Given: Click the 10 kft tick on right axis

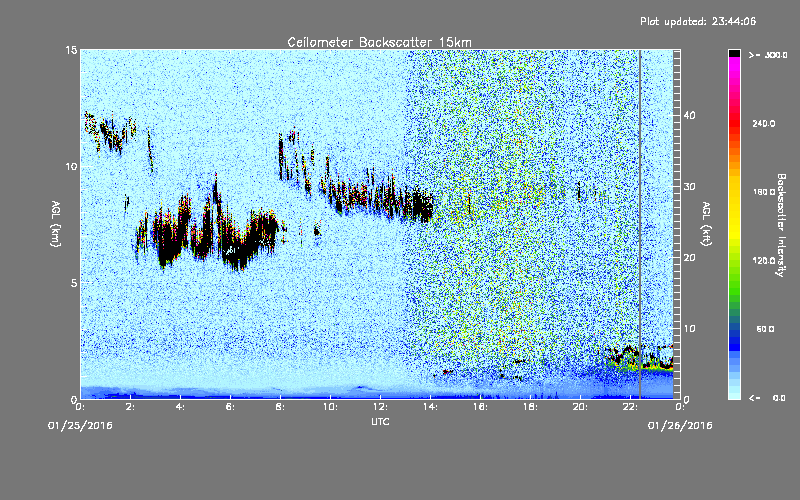Looking at the screenshot, I should [689, 329].
